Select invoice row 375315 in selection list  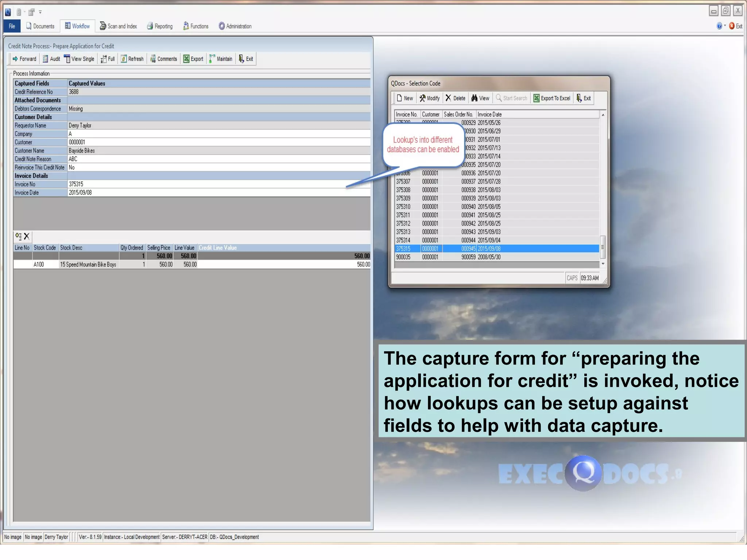pos(497,249)
